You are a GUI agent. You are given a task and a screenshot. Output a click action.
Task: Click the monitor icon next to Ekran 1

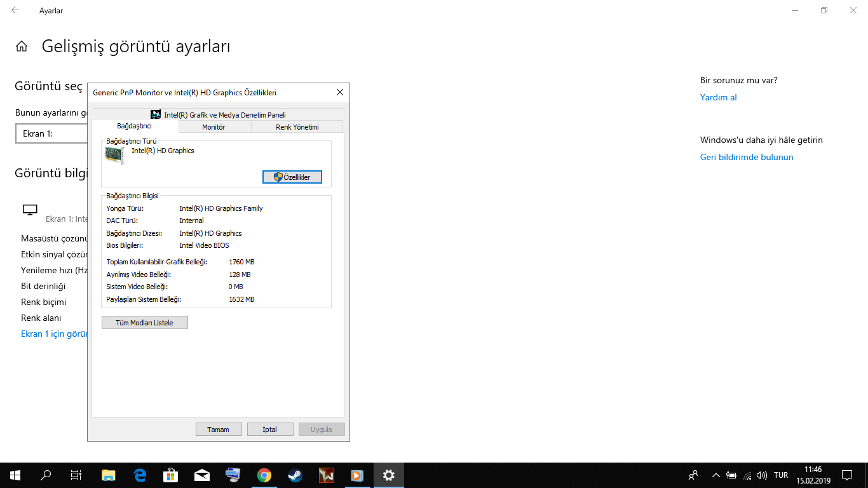(30, 210)
